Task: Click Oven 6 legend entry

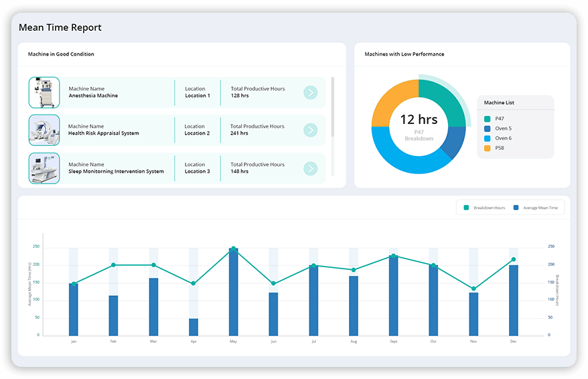Action: click(502, 138)
